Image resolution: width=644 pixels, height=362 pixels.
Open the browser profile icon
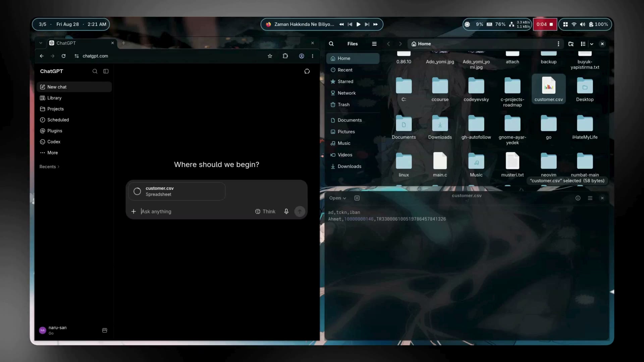pyautogui.click(x=302, y=56)
